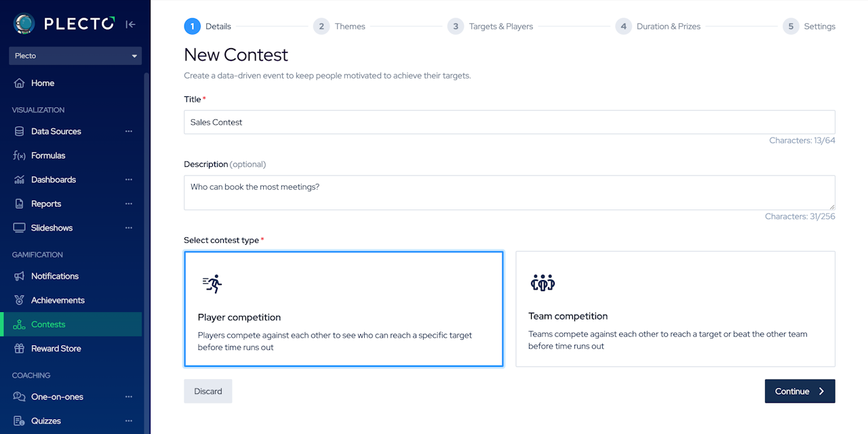Discard the new contest
This screenshot has height=434, width=868.
(208, 391)
